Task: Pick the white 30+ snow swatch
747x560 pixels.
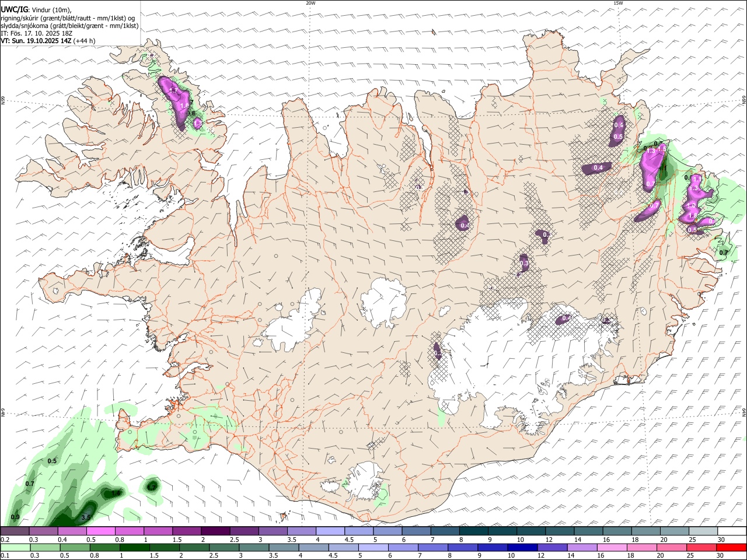Action: point(732,531)
